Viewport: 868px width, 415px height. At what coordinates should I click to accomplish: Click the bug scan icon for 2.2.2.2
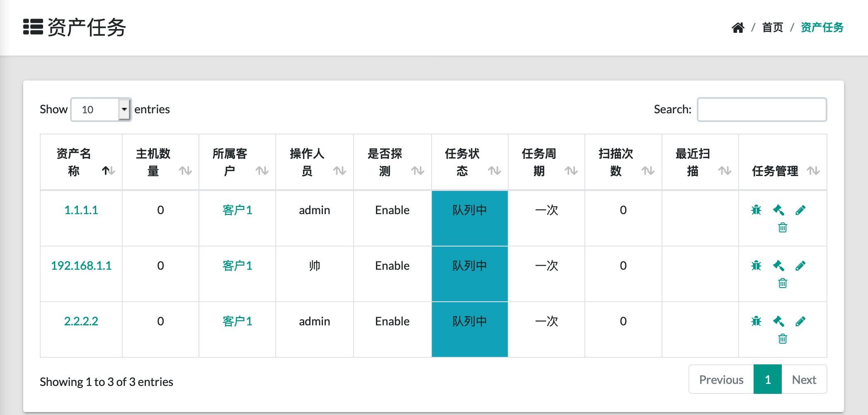[x=756, y=321]
